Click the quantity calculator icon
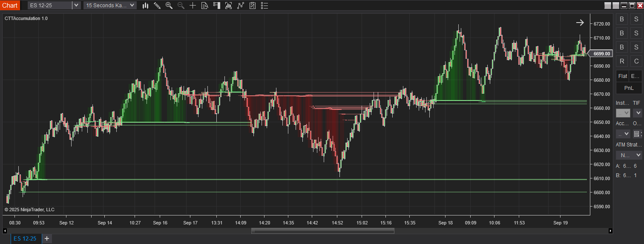 (637, 134)
